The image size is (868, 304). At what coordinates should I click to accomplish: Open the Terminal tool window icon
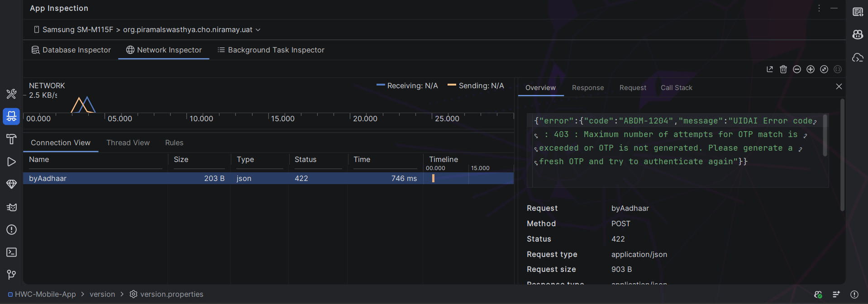tap(11, 252)
